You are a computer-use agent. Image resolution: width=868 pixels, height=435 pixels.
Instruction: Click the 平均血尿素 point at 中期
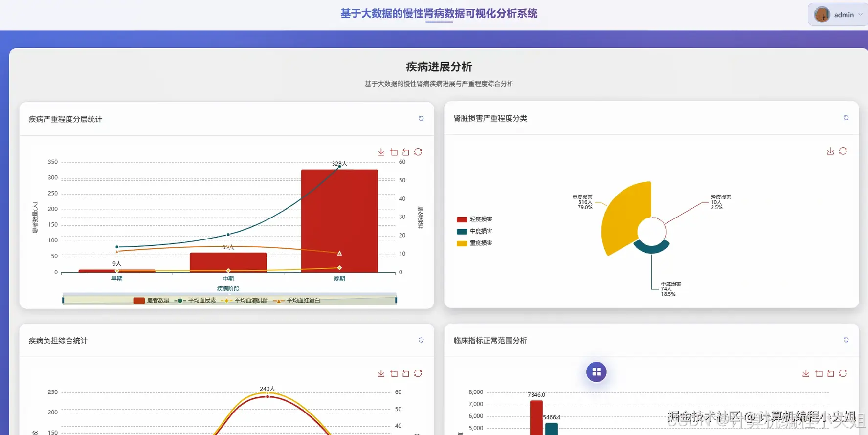point(228,235)
